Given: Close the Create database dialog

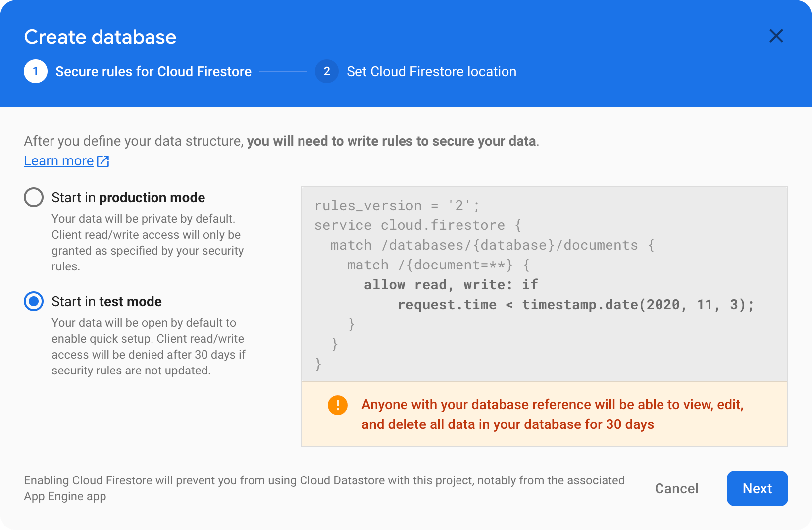Looking at the screenshot, I should point(776,36).
